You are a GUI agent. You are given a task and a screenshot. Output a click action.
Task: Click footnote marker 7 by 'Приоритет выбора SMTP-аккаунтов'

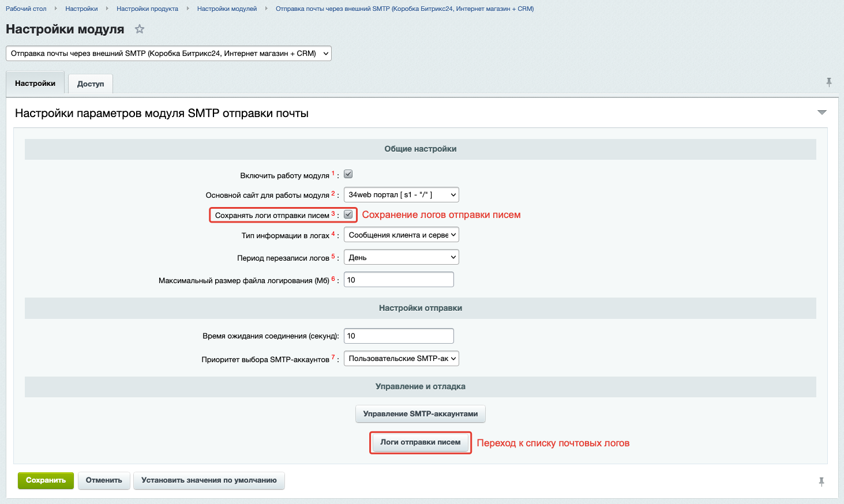coord(333,357)
